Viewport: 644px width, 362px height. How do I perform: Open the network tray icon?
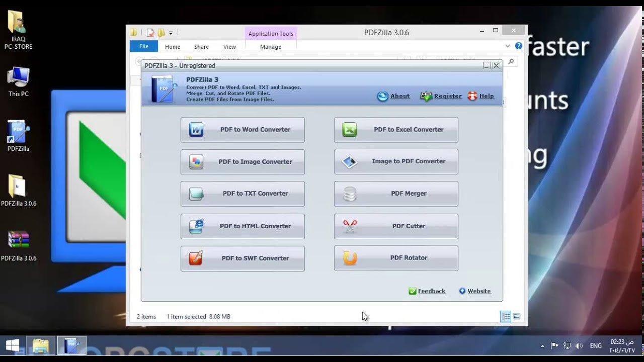point(567,346)
